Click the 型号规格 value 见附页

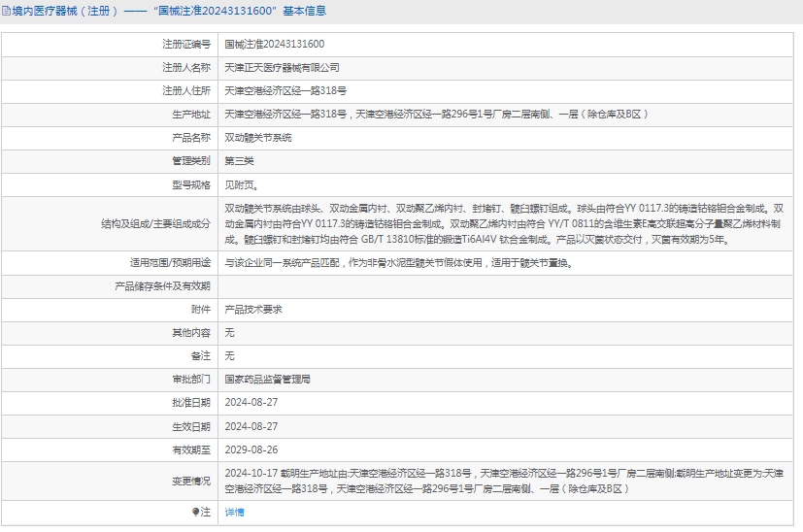point(241,184)
